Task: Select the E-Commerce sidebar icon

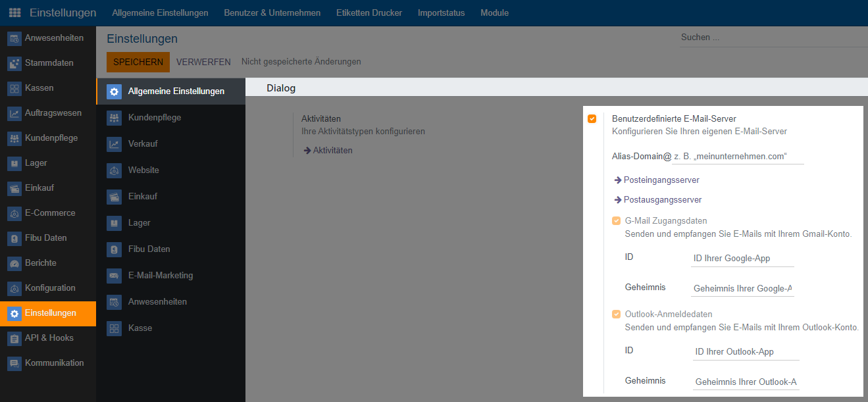Action: pos(14,214)
